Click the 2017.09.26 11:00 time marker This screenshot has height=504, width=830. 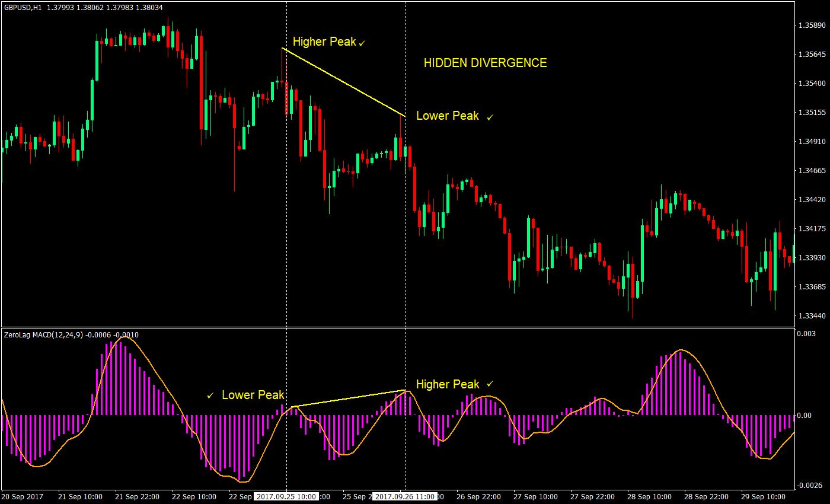405,496
